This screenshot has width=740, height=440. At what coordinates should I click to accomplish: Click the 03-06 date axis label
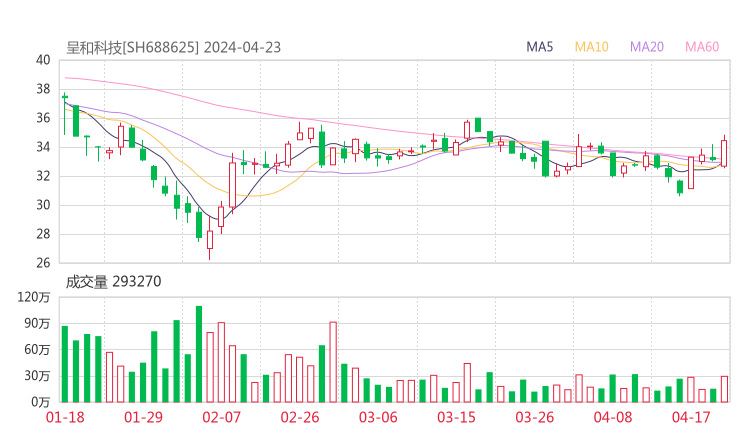[378, 417]
